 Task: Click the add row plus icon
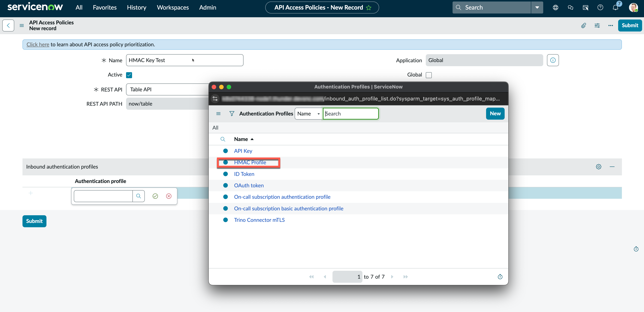(x=31, y=193)
